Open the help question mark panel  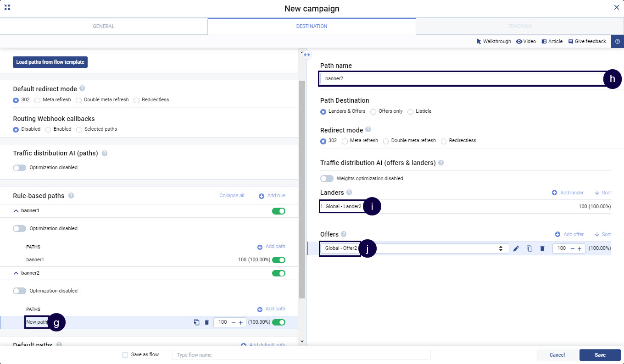tap(617, 41)
